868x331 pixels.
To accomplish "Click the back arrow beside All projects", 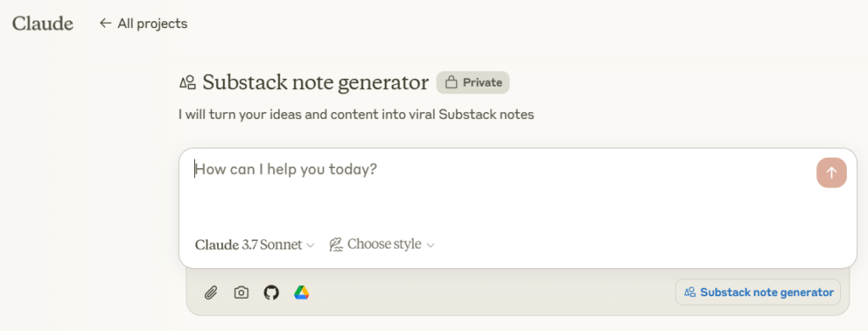I will click(105, 23).
